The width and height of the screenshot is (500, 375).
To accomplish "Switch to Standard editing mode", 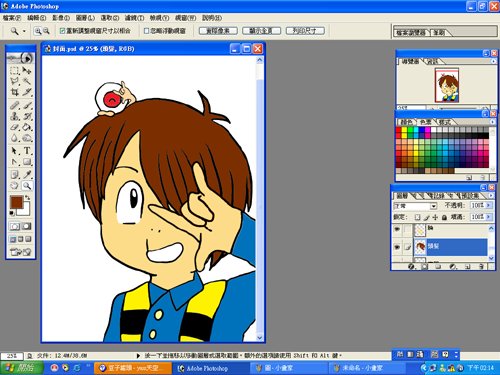I will tap(14, 226).
